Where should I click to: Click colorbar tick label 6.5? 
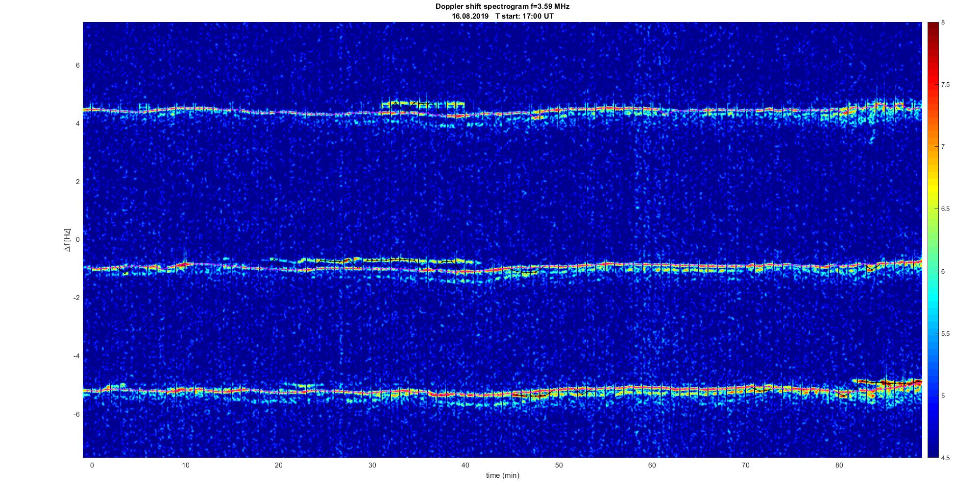[945, 209]
